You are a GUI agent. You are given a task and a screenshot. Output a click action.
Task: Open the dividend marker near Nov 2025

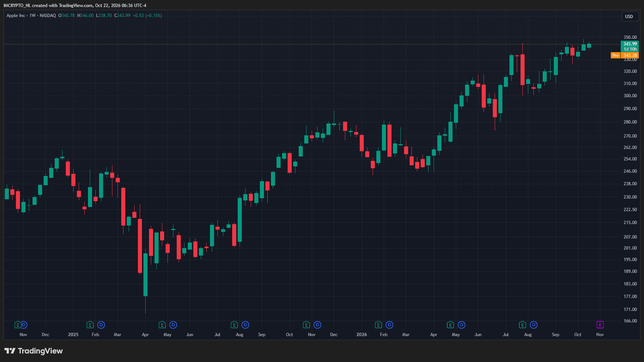[317, 325]
